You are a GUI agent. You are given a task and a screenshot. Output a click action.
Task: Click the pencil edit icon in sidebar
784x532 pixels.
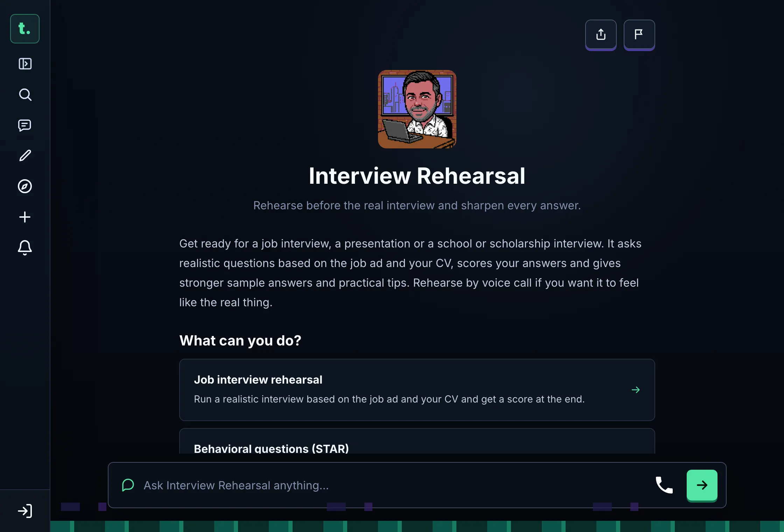coord(25,155)
